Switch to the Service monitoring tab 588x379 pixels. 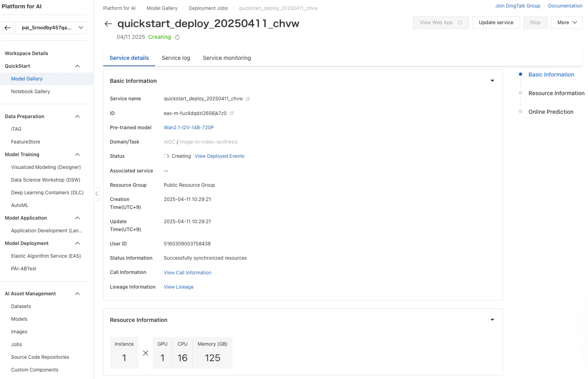(x=227, y=58)
